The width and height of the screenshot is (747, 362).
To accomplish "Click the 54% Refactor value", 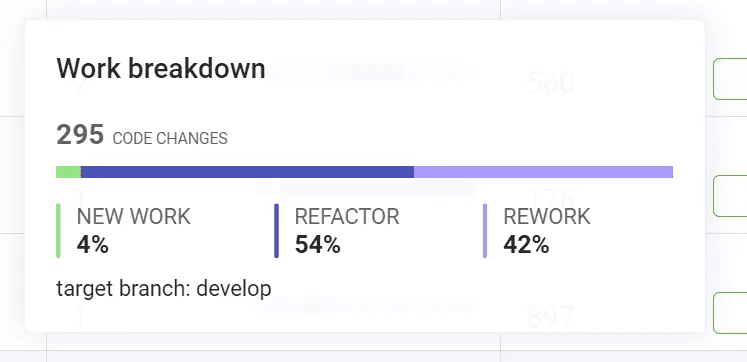I will click(318, 245).
